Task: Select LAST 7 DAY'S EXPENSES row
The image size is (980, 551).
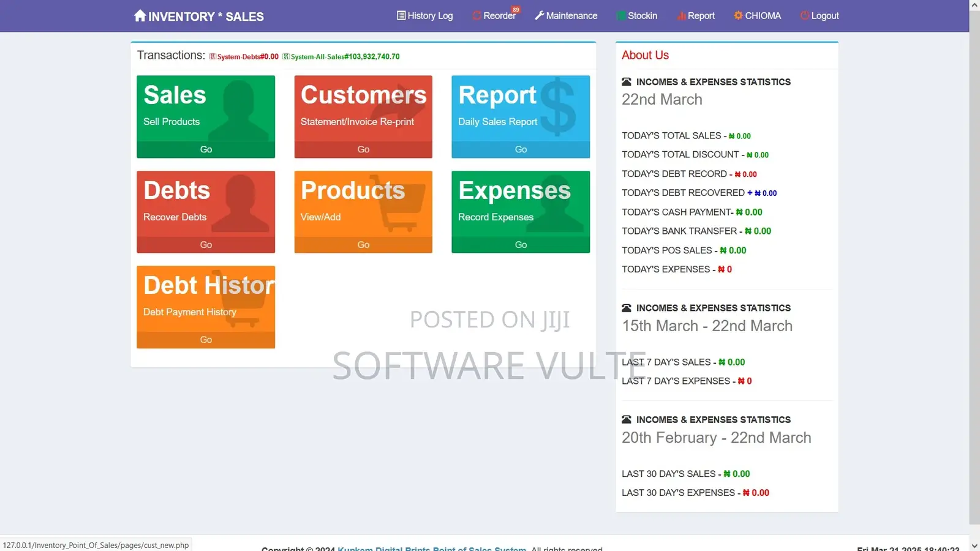Action: [x=687, y=381]
